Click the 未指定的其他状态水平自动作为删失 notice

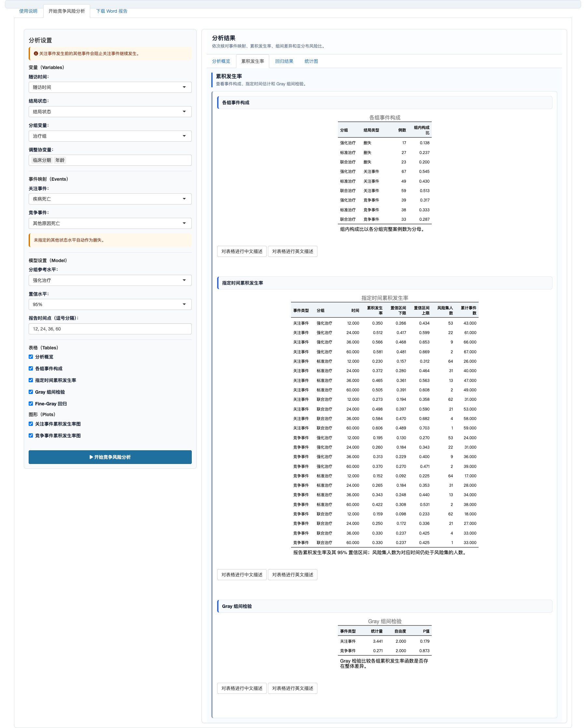point(110,240)
